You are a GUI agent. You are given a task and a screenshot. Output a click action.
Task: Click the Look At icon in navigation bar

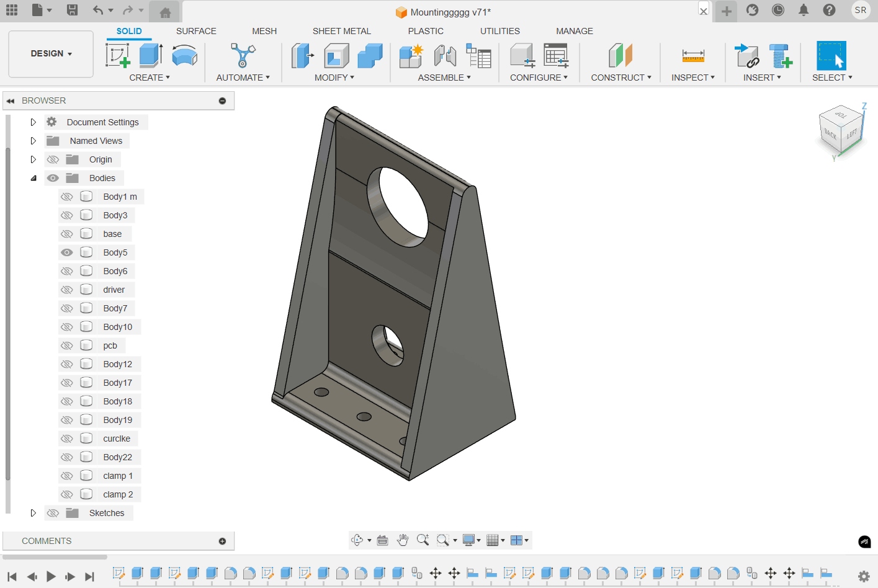click(383, 540)
